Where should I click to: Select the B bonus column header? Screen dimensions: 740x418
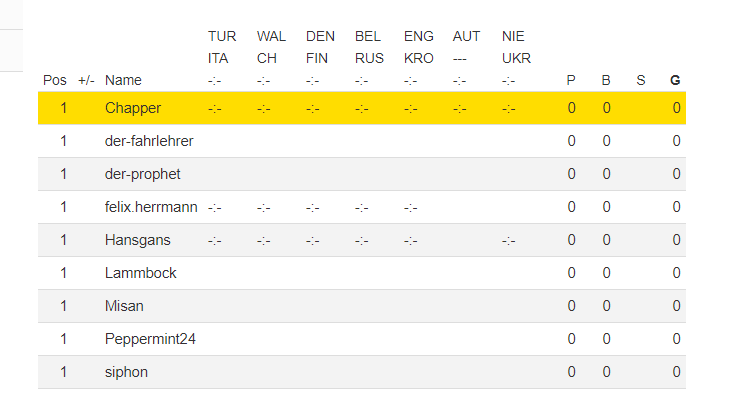(x=606, y=80)
